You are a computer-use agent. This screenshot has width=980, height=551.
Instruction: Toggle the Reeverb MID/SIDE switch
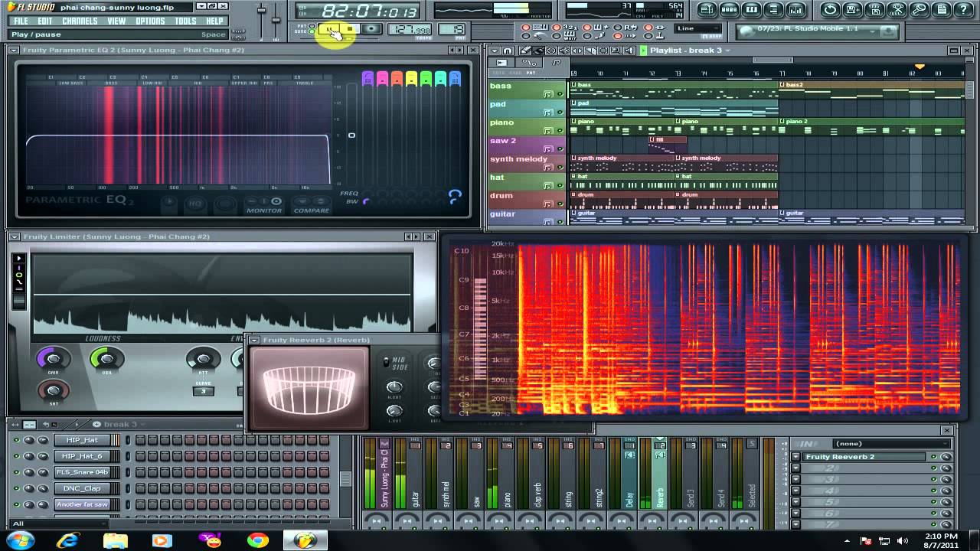pyautogui.click(x=387, y=361)
